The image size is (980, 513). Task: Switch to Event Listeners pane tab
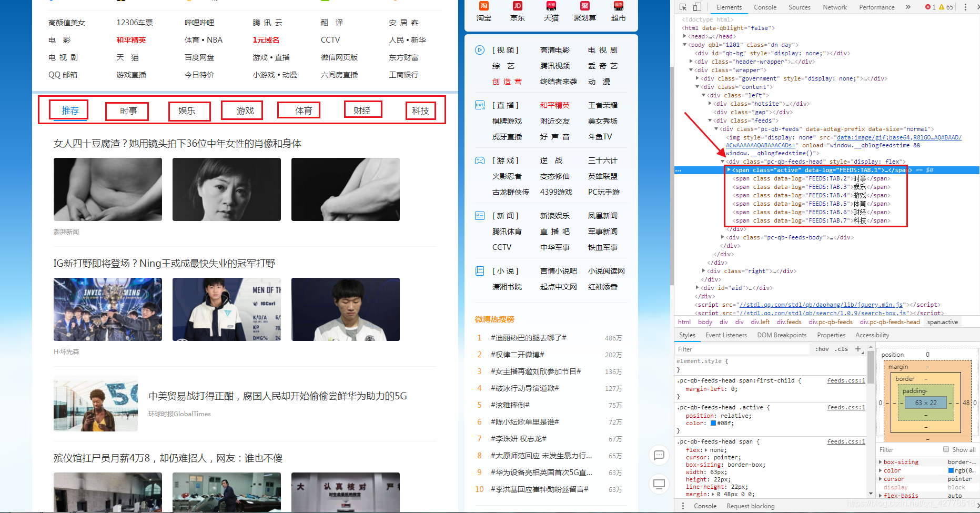(x=726, y=335)
